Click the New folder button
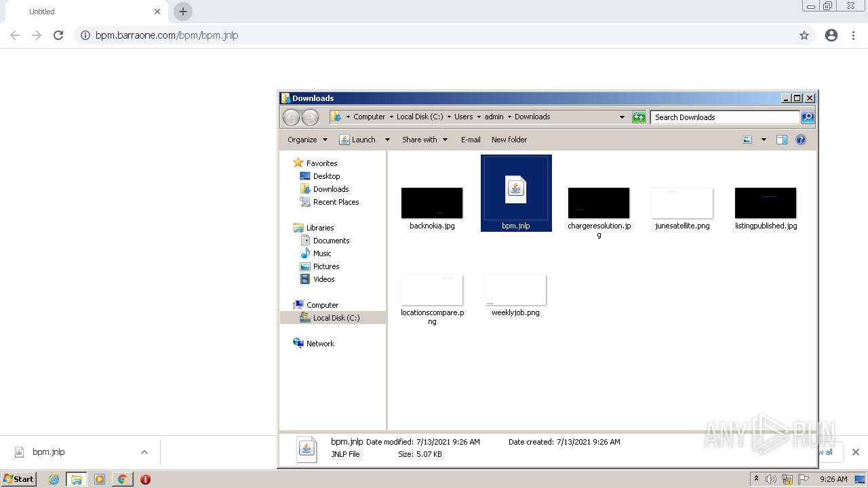This screenshot has height=488, width=868. [509, 140]
